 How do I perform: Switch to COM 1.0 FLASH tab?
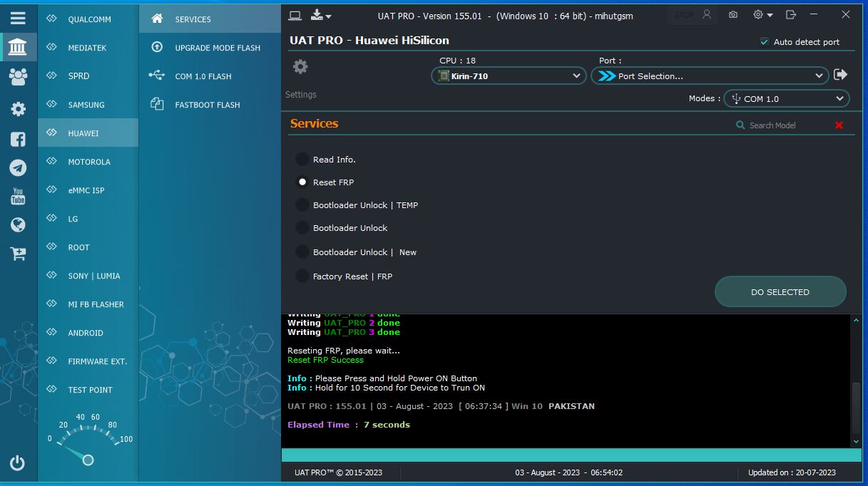(x=210, y=76)
